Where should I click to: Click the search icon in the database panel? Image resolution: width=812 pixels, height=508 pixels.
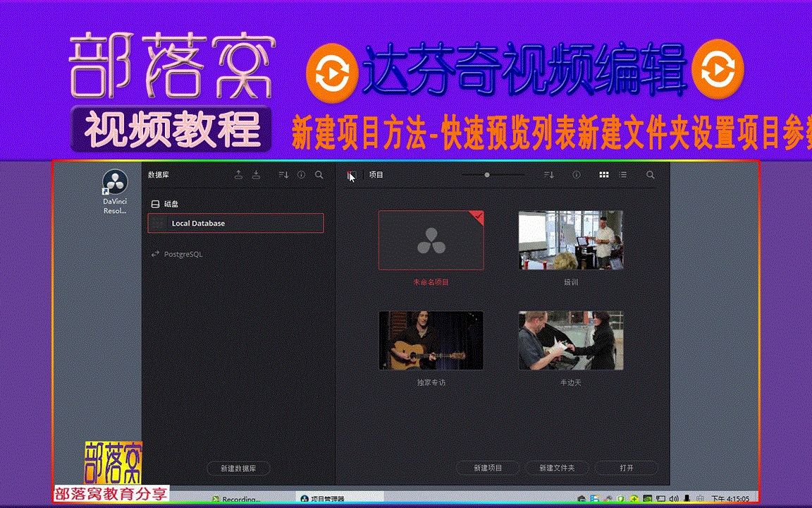319,174
